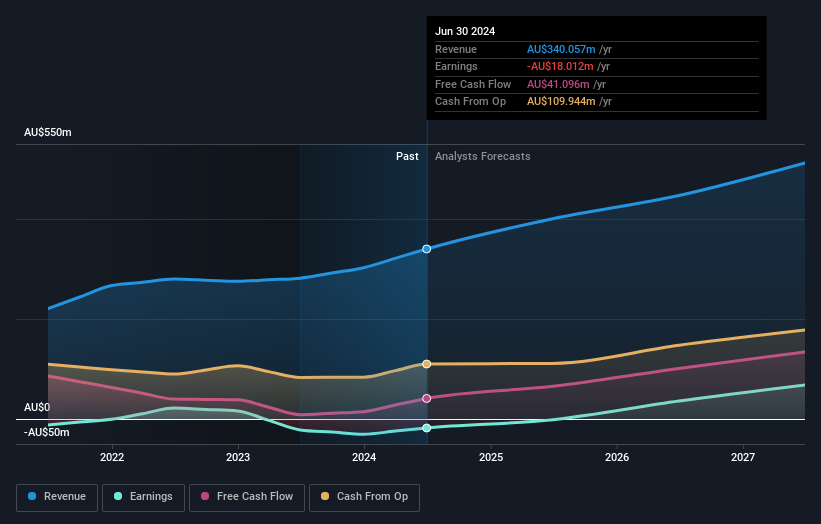The width and height of the screenshot is (821, 524).
Task: Select the 2022 x-axis label
Action: (x=112, y=457)
